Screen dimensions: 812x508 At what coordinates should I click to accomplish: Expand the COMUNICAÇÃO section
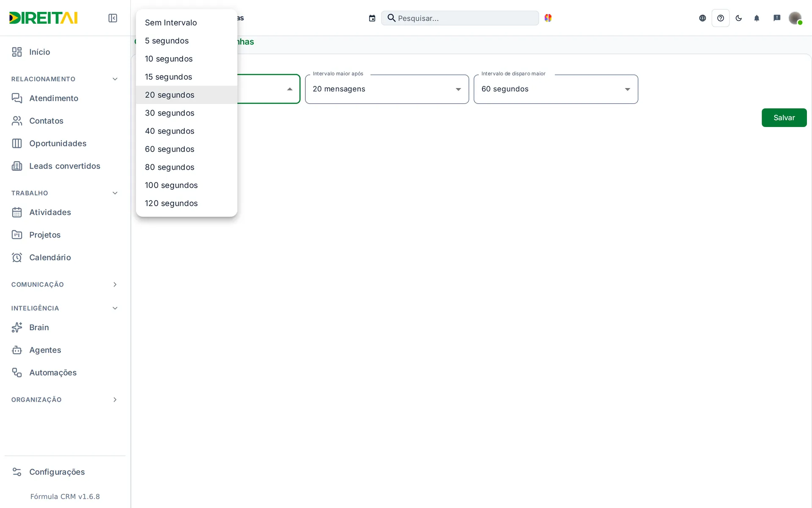[x=65, y=284]
